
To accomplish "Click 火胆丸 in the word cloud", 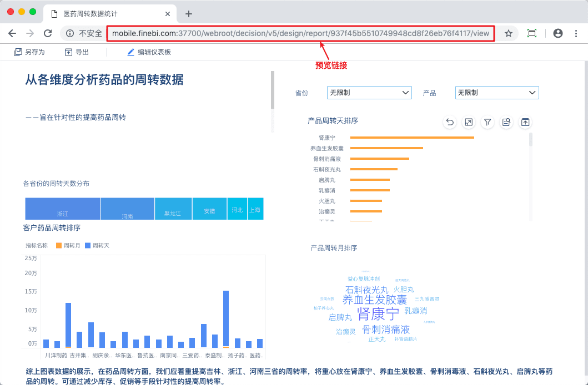I will tap(404, 290).
